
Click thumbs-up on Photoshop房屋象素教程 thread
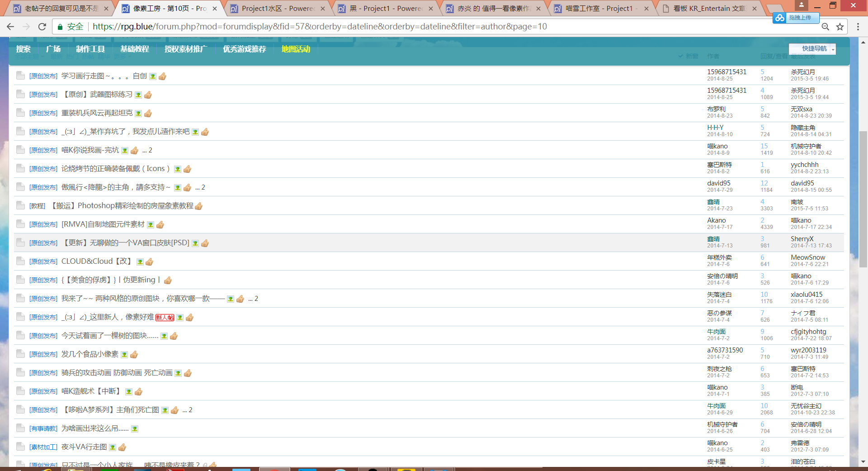pyautogui.click(x=198, y=206)
